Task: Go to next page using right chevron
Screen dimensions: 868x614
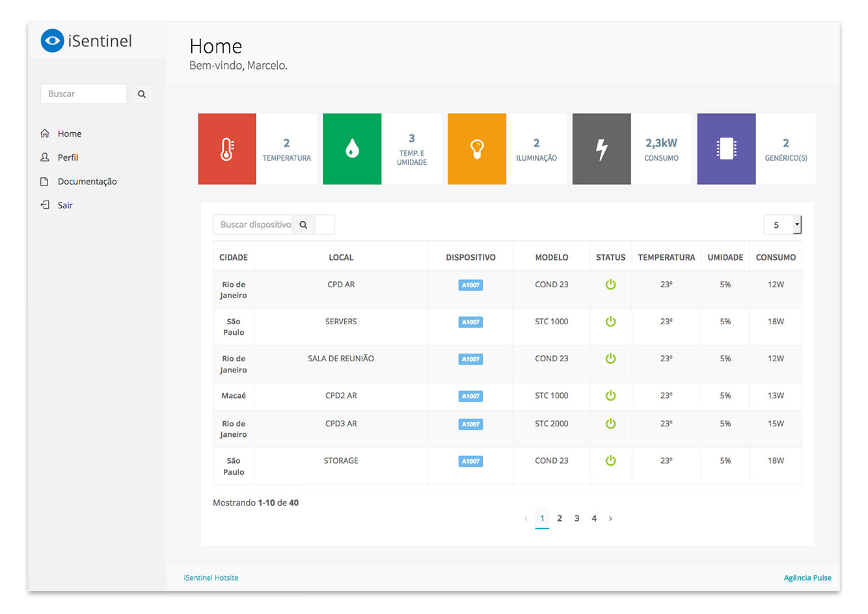Action: point(610,519)
